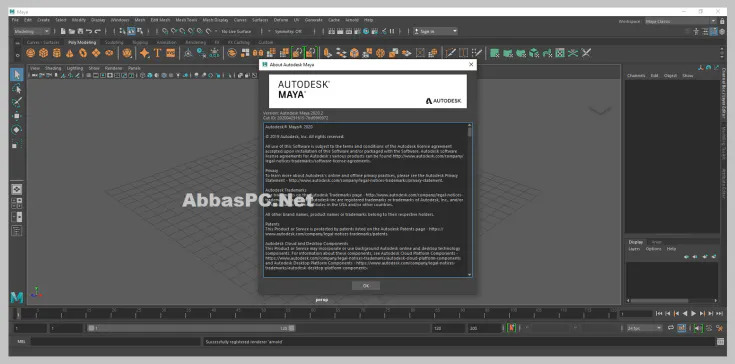
Task: Click the current frame input field
Action: (x=636, y=313)
